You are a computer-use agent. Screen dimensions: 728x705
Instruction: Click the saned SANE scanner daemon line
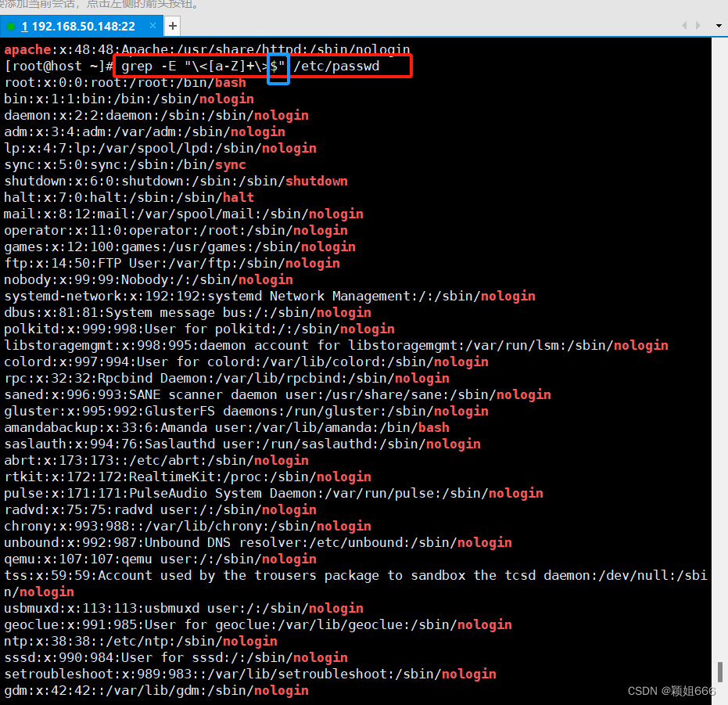click(278, 394)
